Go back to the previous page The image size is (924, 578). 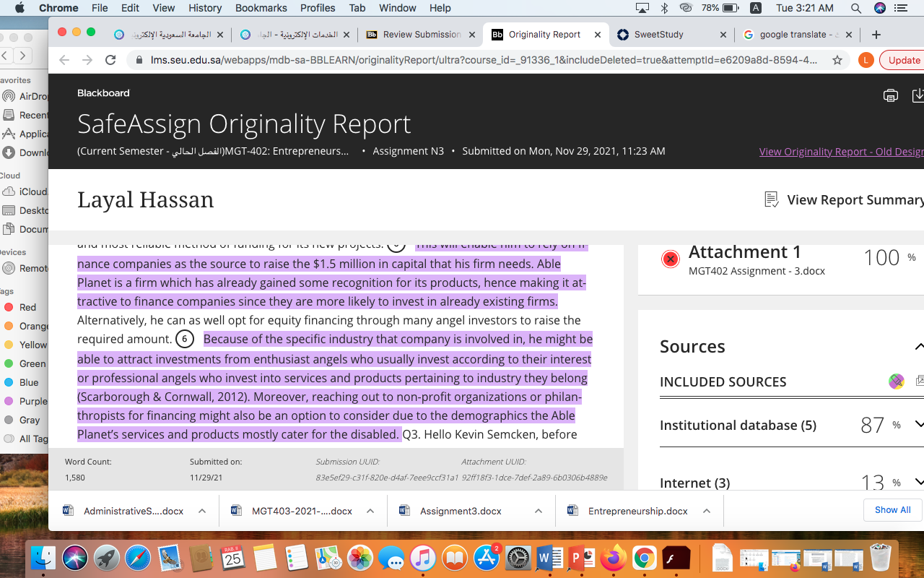64,60
